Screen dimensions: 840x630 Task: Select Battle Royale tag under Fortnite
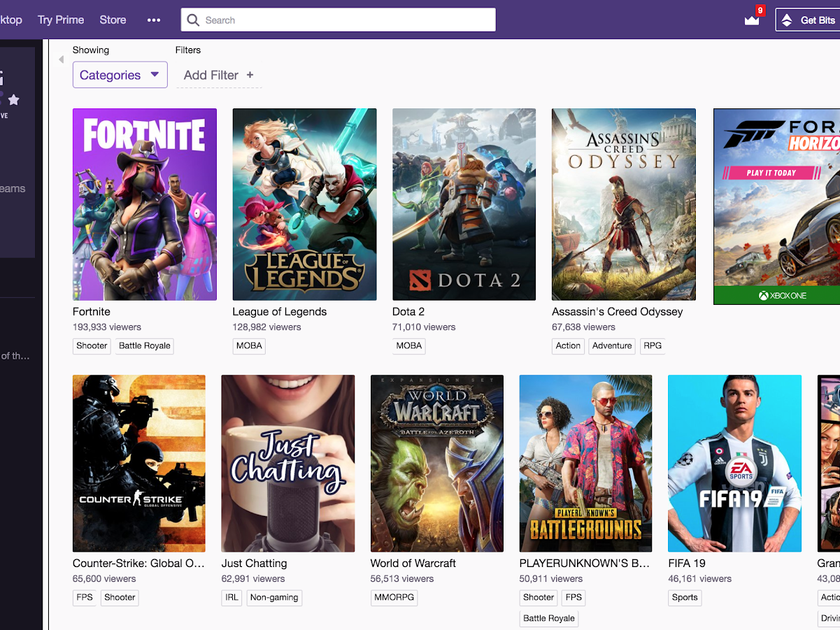pyautogui.click(x=144, y=345)
